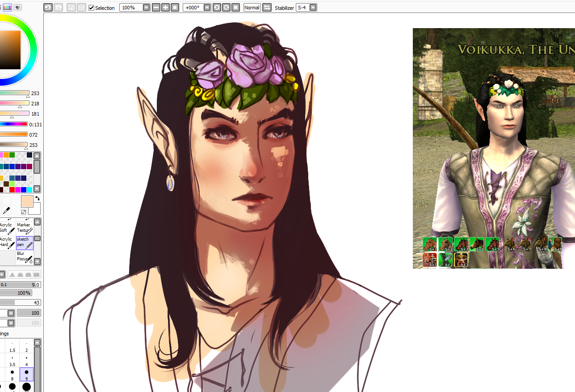Choose the hard square brush edge shape
The image size is (575, 392).
click(37, 274)
